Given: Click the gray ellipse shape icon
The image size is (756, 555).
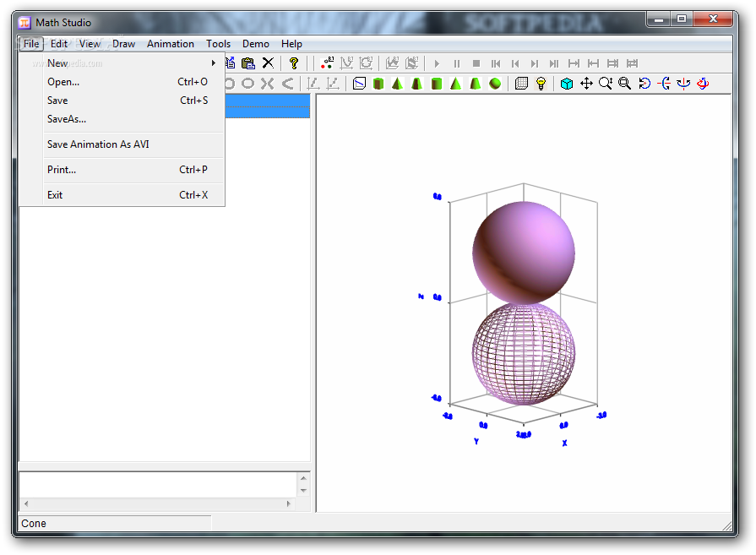Looking at the screenshot, I should coord(247,84).
